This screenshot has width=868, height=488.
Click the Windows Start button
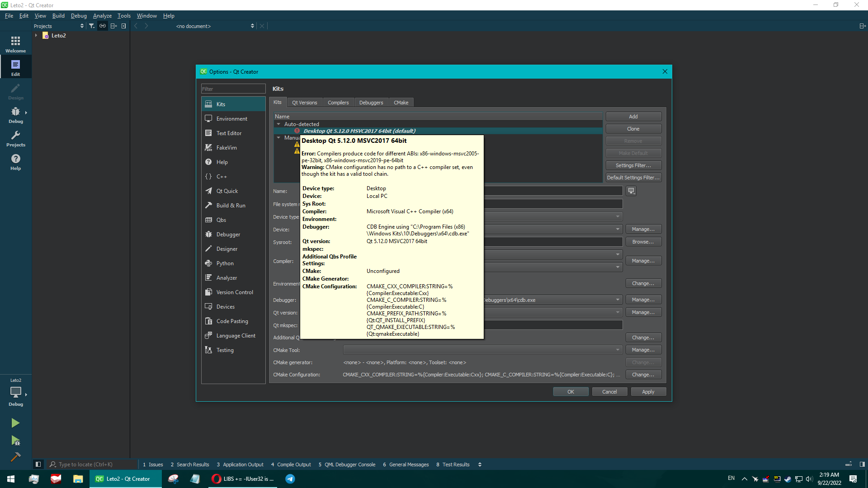tap(11, 479)
